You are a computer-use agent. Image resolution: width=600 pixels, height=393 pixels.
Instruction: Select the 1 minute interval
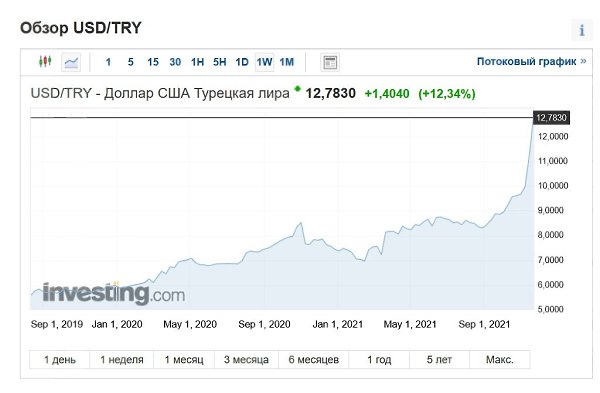tap(108, 62)
